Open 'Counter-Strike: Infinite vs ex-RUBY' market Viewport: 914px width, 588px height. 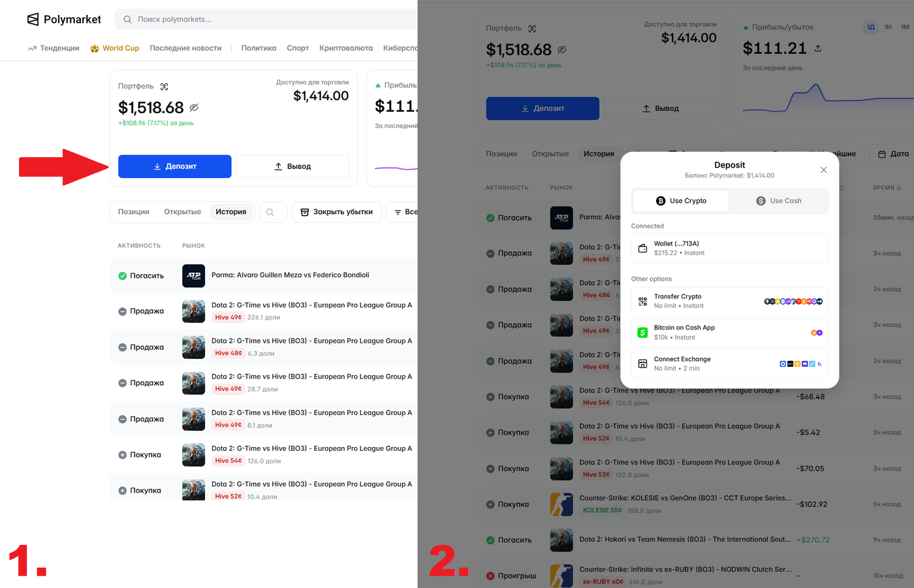[685, 570]
